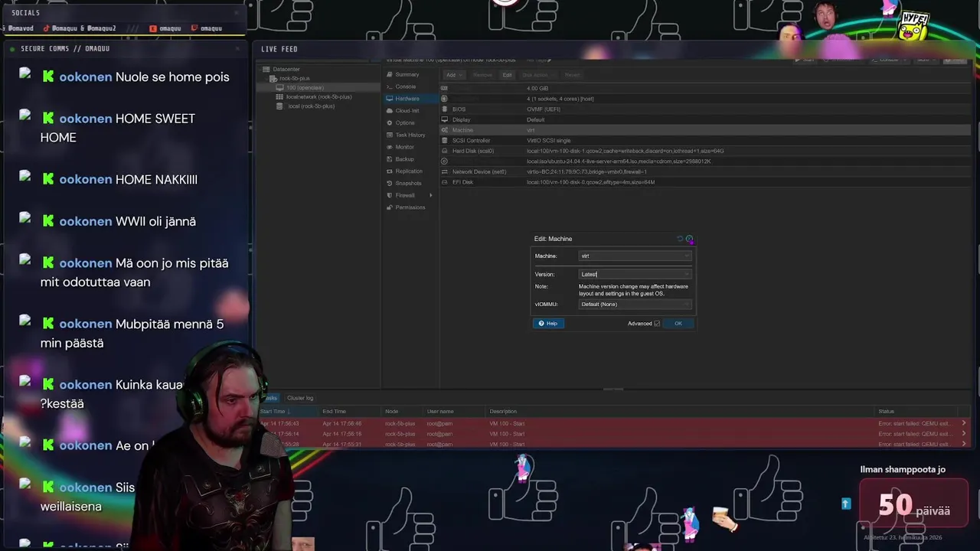The image size is (980, 551).
Task: Open the Disk Action dropdown
Action: tap(537, 75)
